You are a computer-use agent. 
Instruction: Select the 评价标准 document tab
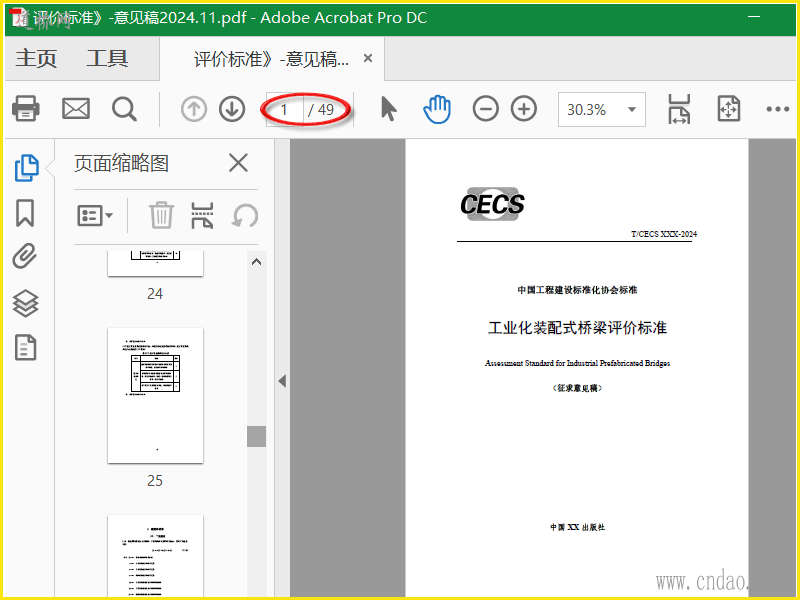271,59
